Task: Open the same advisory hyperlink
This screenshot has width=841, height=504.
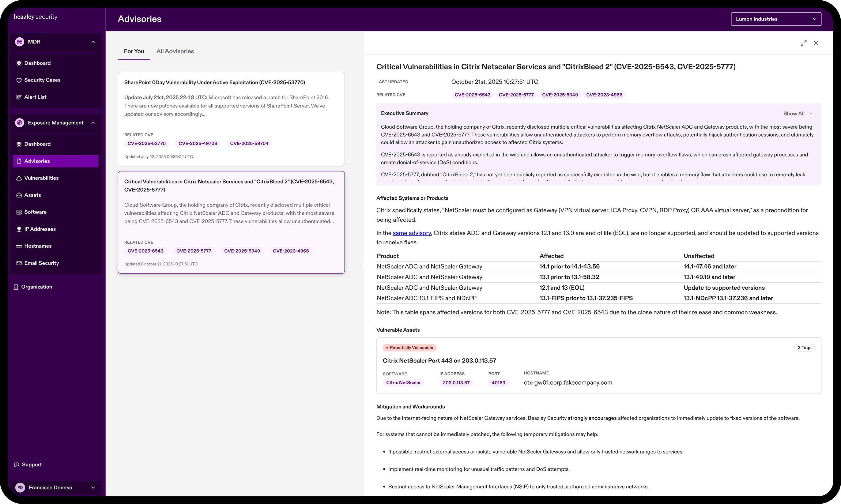Action: pos(412,233)
